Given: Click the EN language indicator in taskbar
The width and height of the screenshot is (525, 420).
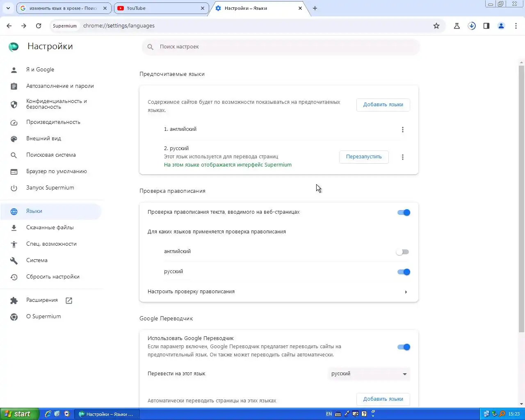Looking at the screenshot, I should point(329,414).
